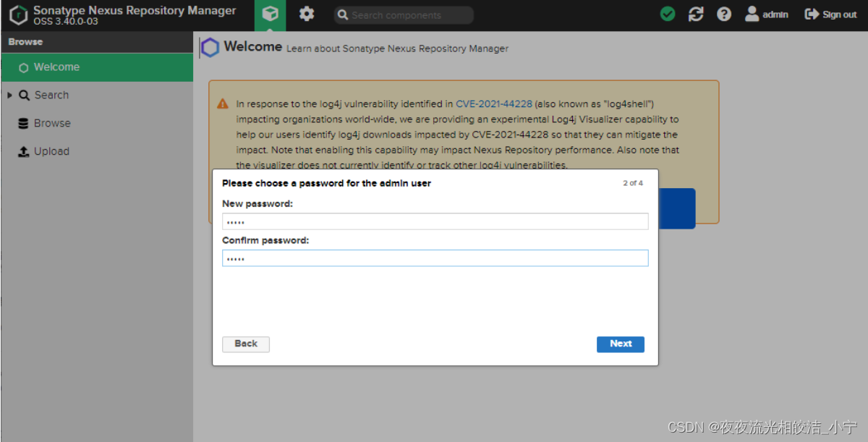The height and width of the screenshot is (442, 868).
Task: Click the green system status checkmark
Action: (x=668, y=14)
